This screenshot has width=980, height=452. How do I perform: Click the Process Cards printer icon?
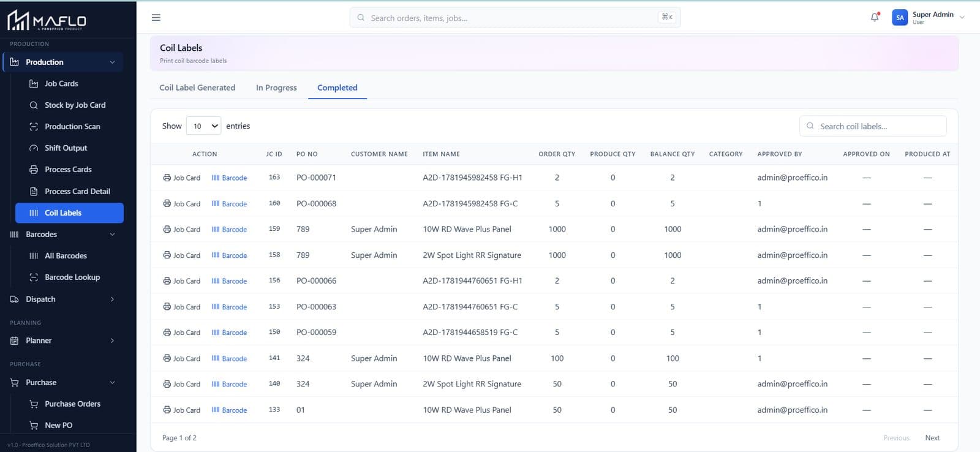34,170
